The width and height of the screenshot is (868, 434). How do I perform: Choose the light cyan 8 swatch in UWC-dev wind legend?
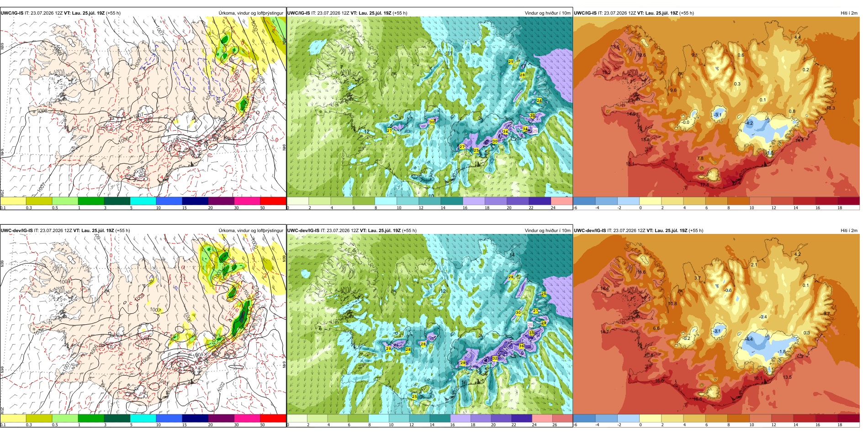point(379,418)
